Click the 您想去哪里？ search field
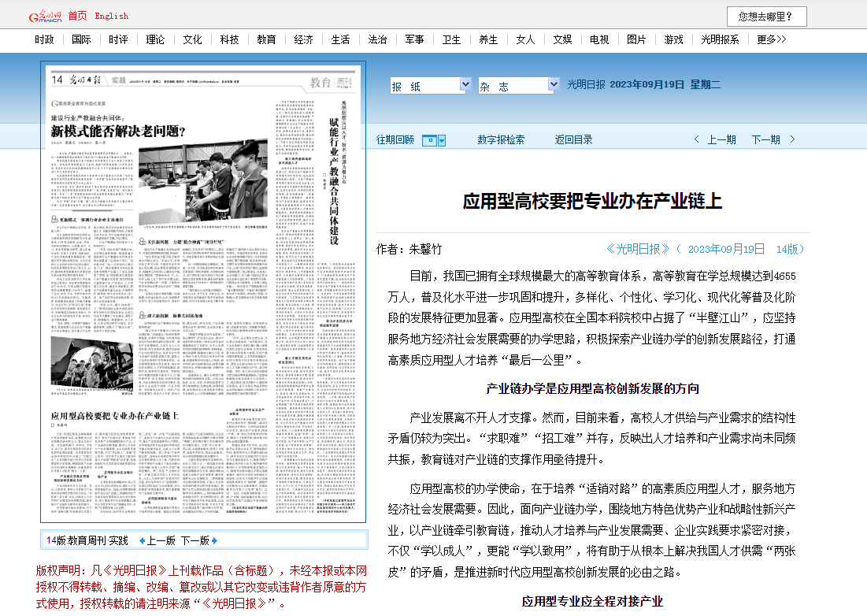Screen dimensions: 867x616 click(x=766, y=17)
